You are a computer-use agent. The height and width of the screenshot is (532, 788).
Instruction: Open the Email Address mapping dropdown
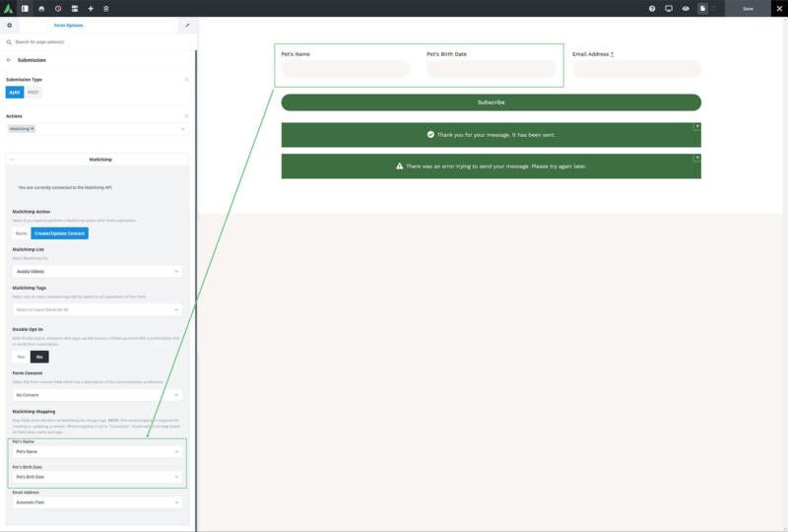98,502
